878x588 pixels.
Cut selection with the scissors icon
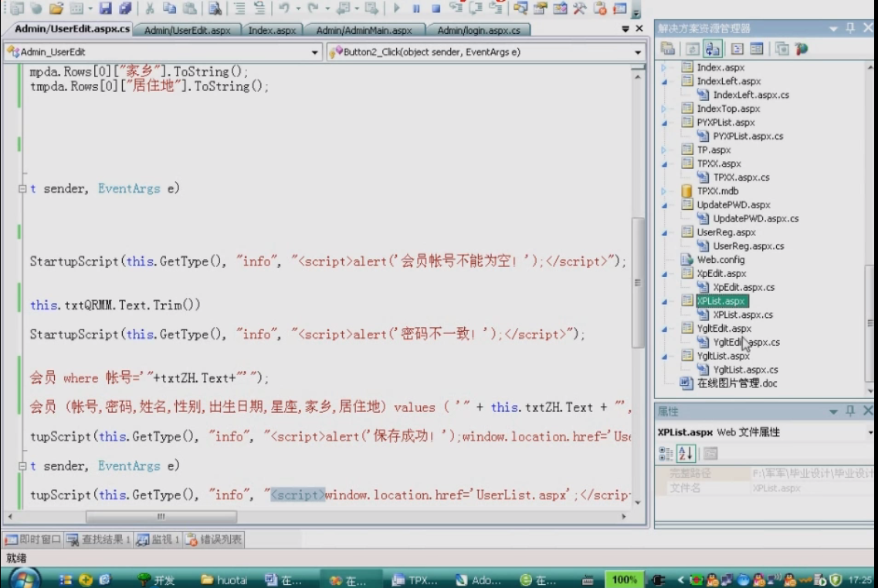150,8
